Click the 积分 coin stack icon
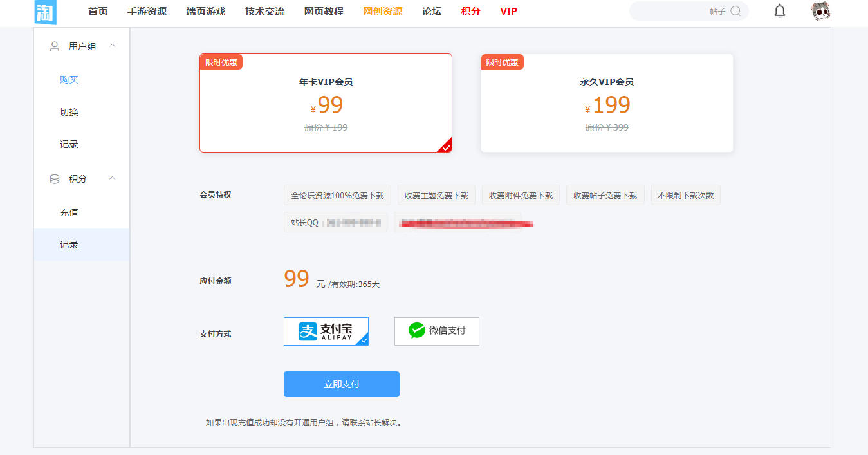 pos(55,179)
